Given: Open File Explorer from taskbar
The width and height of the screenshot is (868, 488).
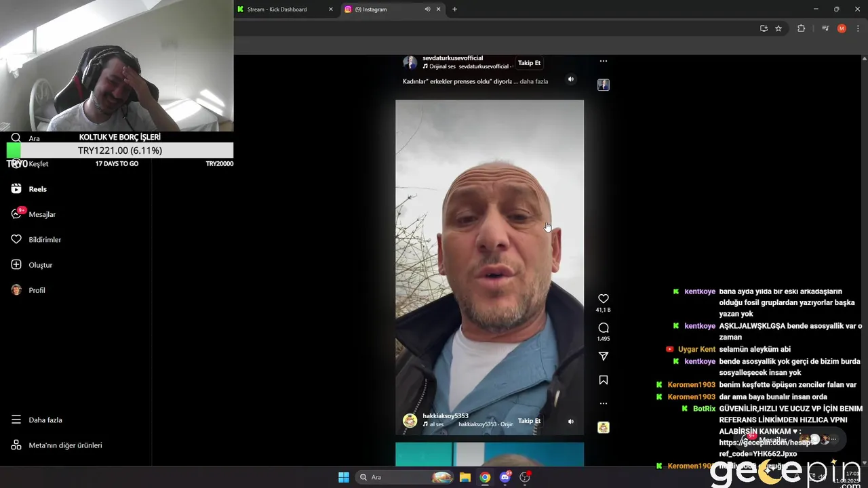Looking at the screenshot, I should (465, 477).
